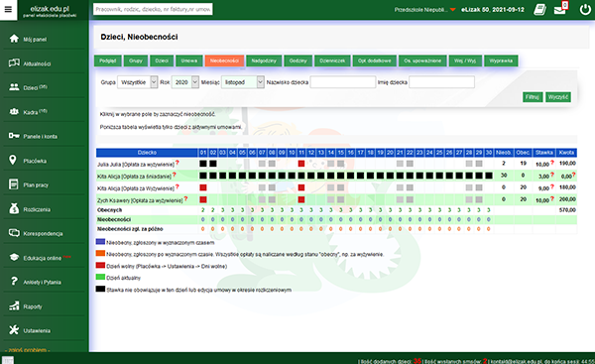The height and width of the screenshot is (364, 595).
Task: Switch to the Umowa tab
Action: coord(189,61)
